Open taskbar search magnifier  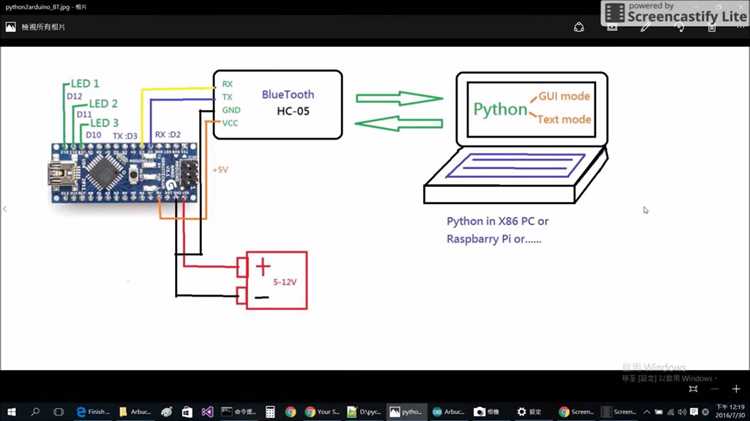(x=35, y=412)
